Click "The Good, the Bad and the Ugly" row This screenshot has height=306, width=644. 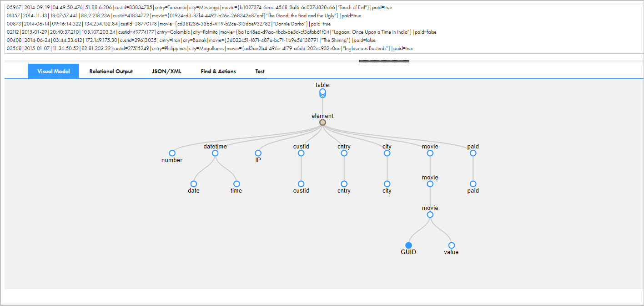[184, 15]
